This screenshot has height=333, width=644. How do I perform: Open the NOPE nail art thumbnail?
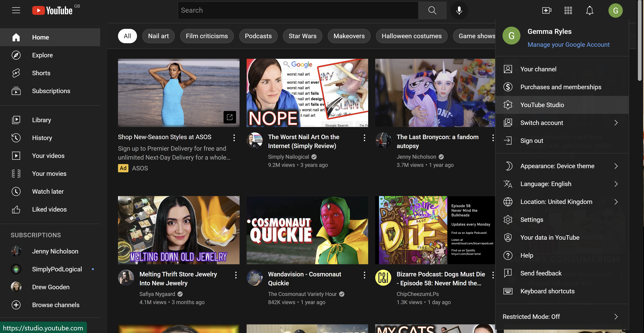[307, 93]
